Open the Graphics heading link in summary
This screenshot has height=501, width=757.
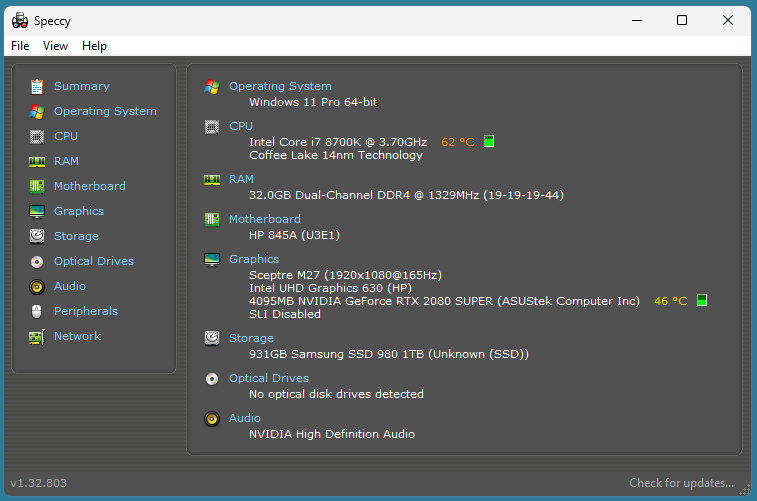click(254, 260)
